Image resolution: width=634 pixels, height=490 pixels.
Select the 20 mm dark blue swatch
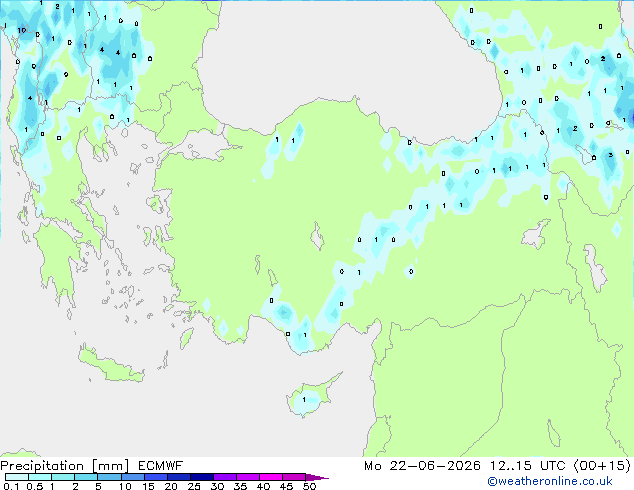[x=178, y=477]
